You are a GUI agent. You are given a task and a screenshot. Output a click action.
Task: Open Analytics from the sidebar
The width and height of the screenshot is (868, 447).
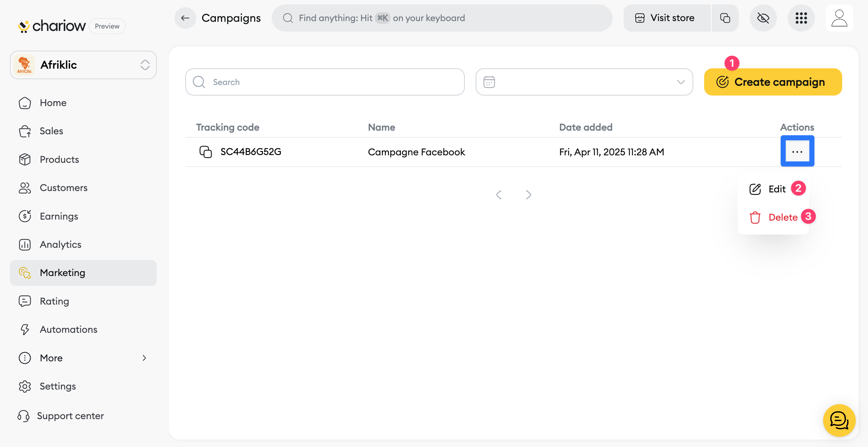[x=60, y=244]
